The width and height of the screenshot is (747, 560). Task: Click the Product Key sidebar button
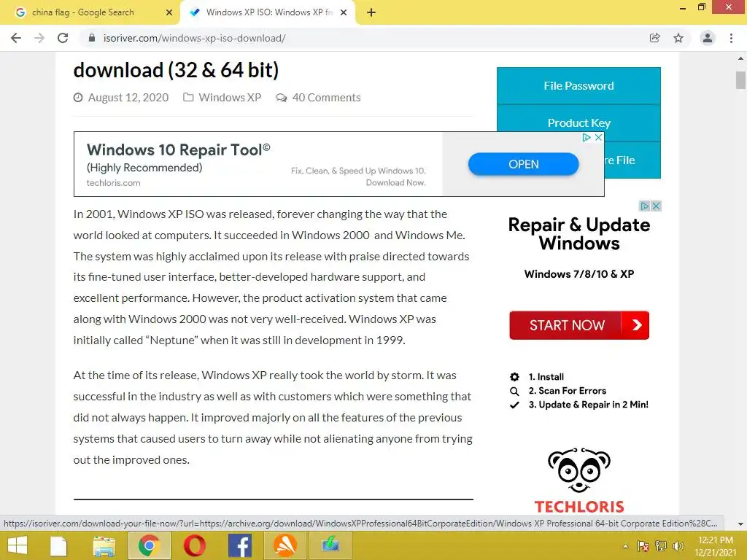(578, 122)
